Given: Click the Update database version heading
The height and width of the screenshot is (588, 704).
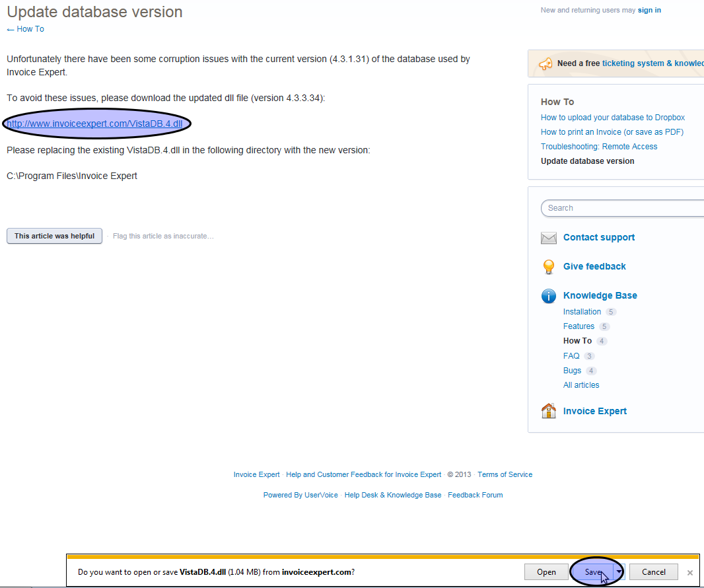Looking at the screenshot, I should [94, 12].
